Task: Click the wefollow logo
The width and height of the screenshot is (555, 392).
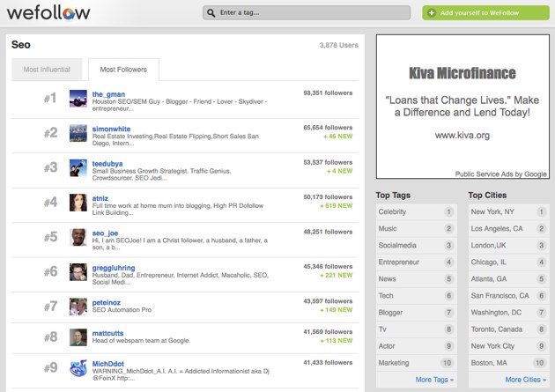Action: click(48, 12)
